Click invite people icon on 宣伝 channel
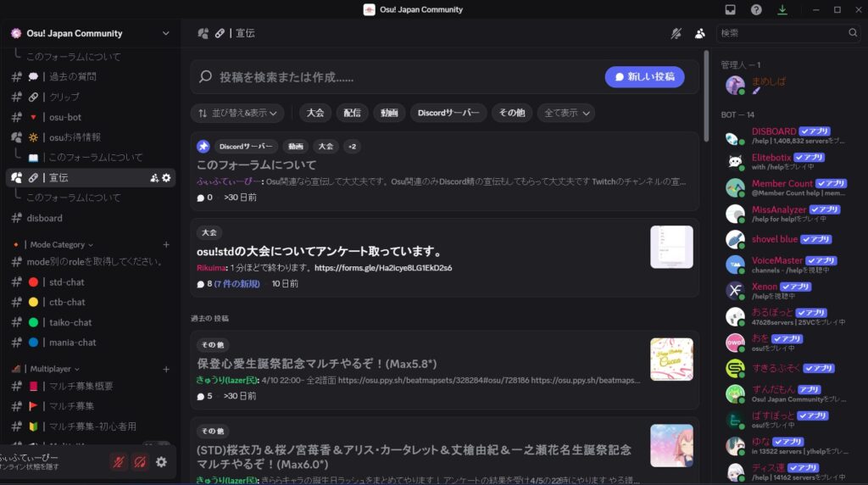Screen dimensions: 868x485 click(154, 178)
